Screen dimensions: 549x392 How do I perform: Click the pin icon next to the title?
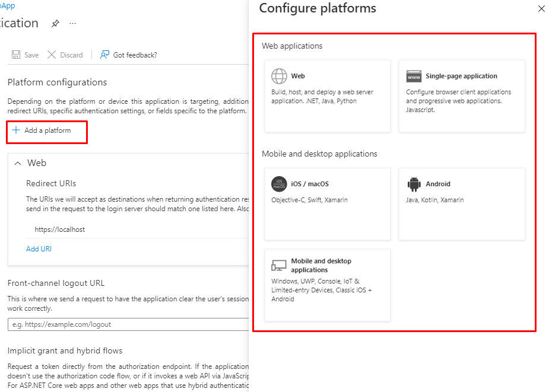click(55, 24)
